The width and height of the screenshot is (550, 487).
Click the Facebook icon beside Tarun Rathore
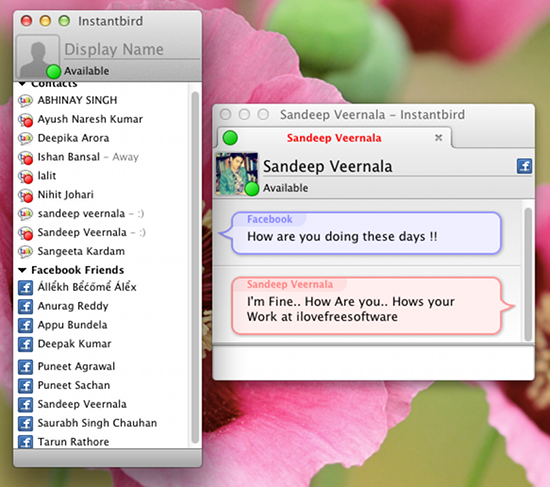(x=26, y=441)
